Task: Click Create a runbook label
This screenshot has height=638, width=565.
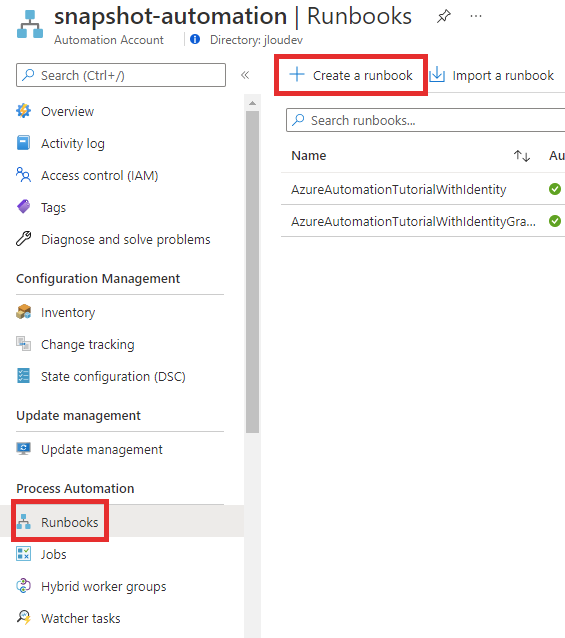Action: tap(363, 76)
